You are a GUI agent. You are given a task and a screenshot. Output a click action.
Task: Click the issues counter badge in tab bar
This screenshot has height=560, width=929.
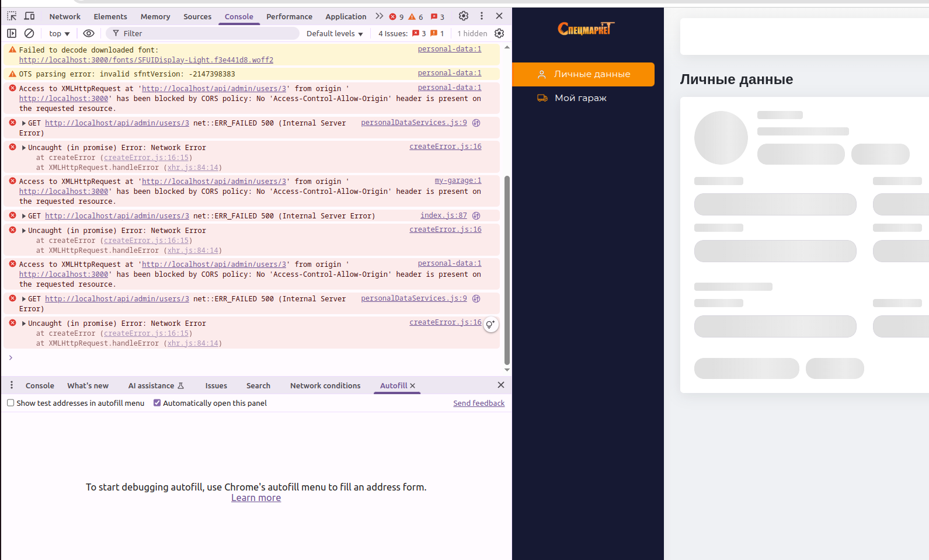point(437,17)
